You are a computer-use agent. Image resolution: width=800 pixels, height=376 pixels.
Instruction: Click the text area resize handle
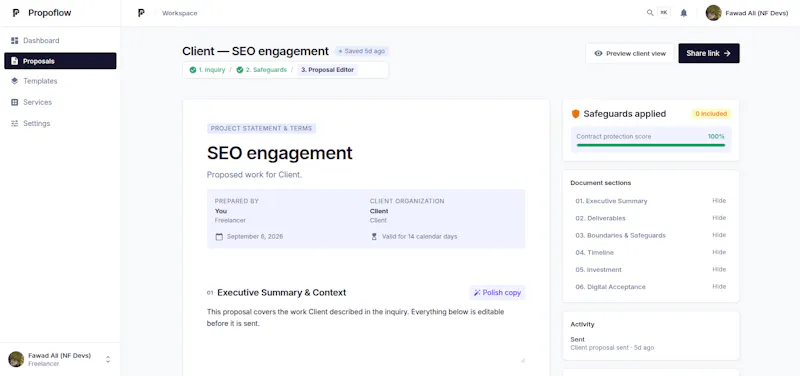522,360
